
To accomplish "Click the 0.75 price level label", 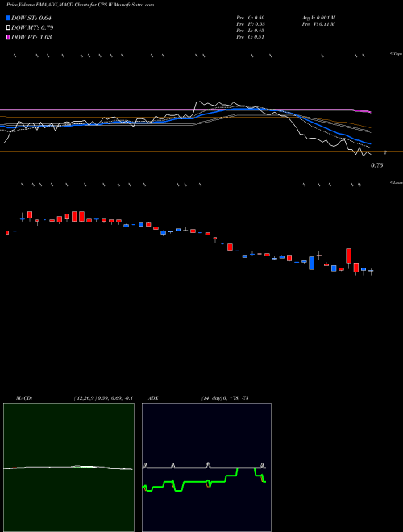I will point(377,165).
